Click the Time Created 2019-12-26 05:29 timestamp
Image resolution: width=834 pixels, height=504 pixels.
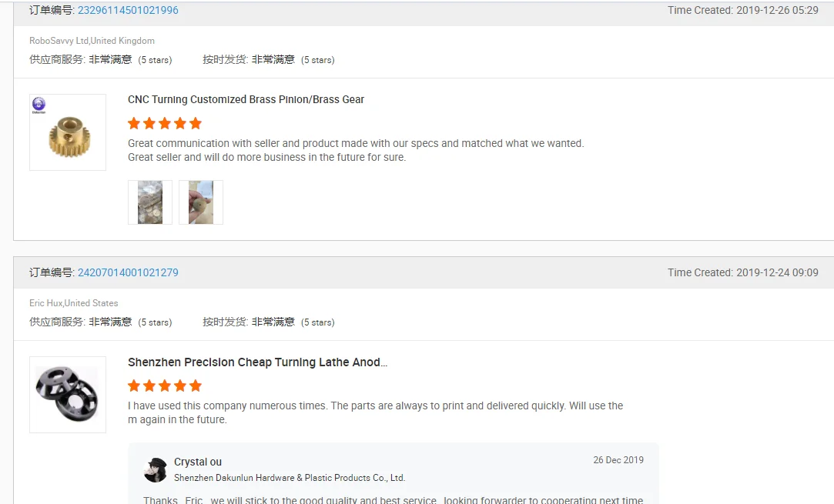[x=742, y=11]
